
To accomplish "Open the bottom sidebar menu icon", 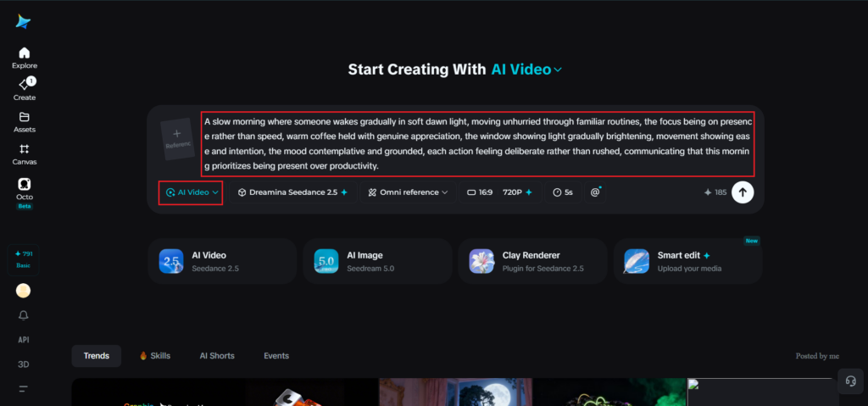I will pos(23,388).
